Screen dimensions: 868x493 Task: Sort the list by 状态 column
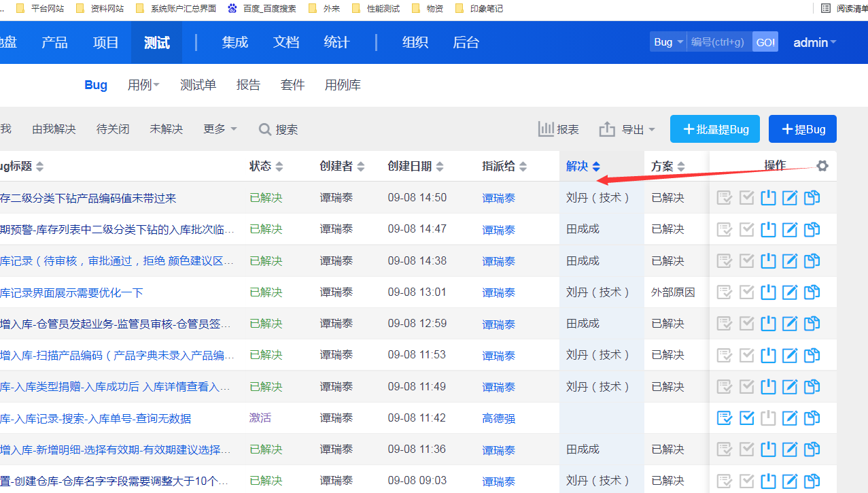click(x=266, y=167)
